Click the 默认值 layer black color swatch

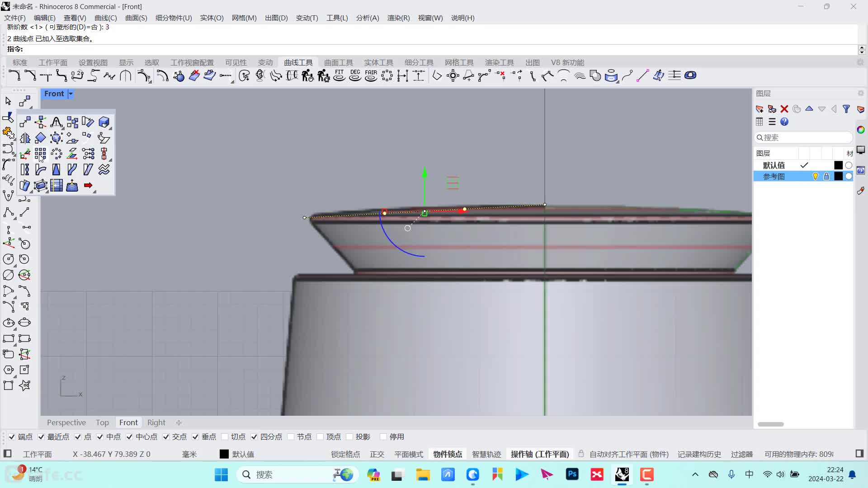tap(839, 165)
